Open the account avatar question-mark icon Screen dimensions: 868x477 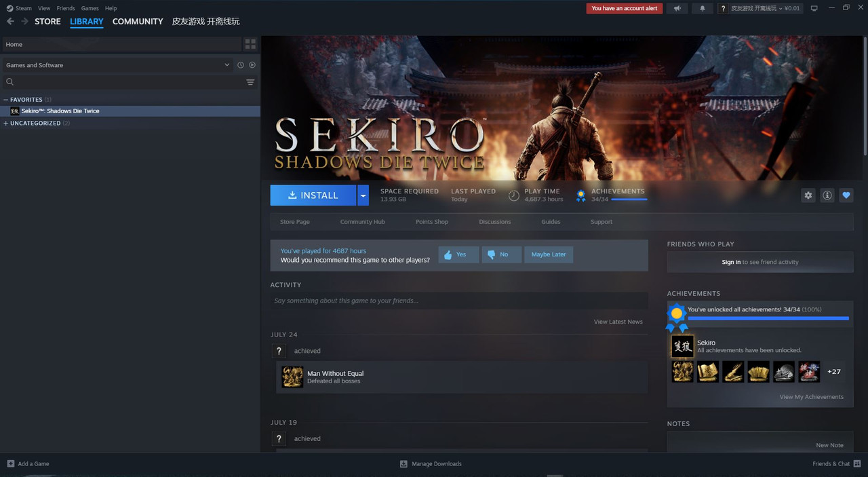(724, 8)
